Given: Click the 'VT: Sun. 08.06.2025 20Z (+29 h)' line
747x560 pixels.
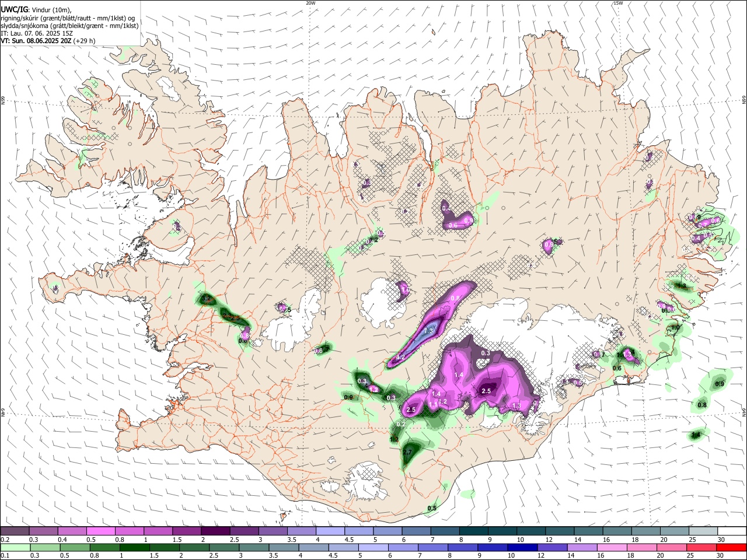Looking at the screenshot, I should click(x=48, y=41).
